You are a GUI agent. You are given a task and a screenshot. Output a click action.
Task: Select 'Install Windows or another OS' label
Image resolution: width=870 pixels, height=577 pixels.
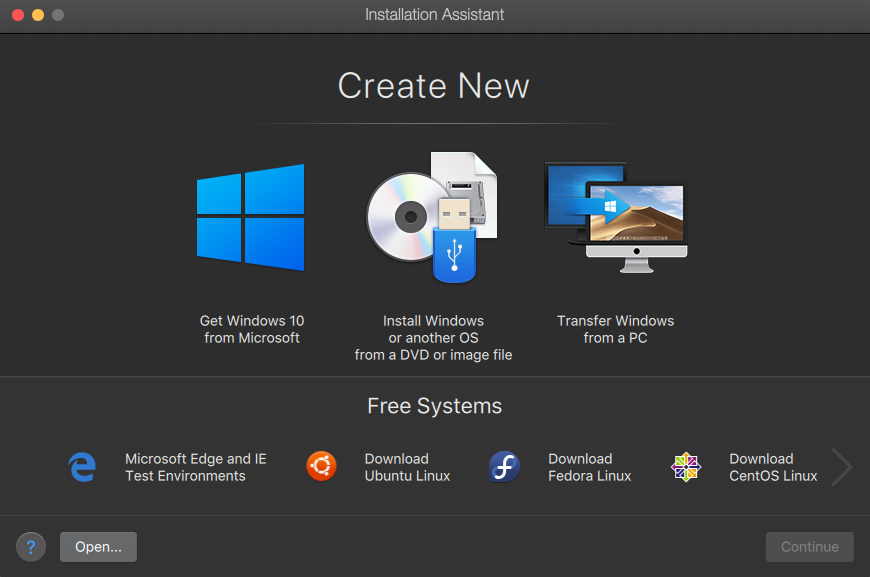coord(433,338)
